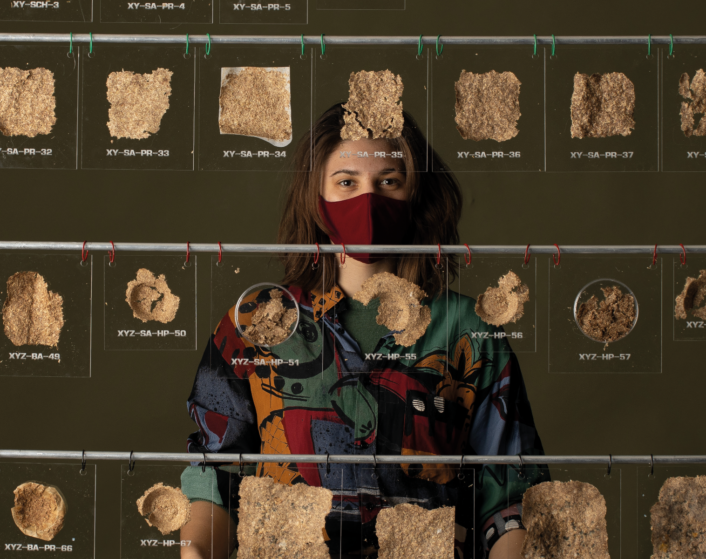Select the XYZ-BA-49 sample

tap(31, 308)
